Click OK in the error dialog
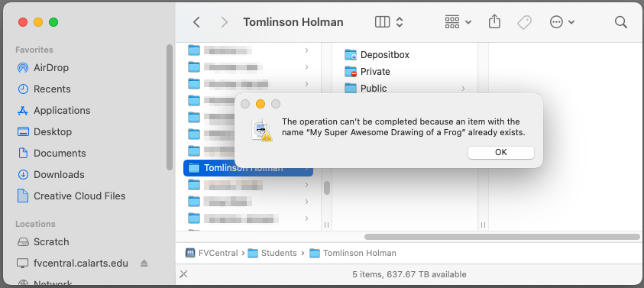Image resolution: width=644 pixels, height=288 pixels. coord(500,153)
